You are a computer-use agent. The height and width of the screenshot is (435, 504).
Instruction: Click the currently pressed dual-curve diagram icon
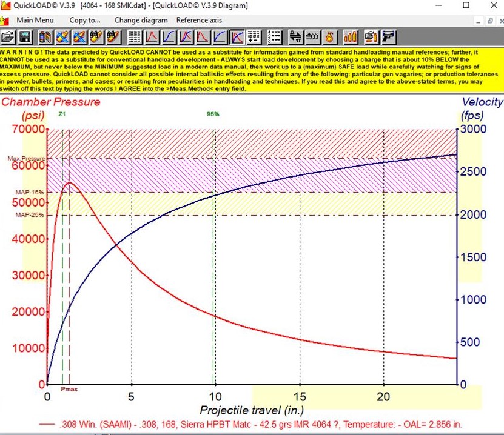[237, 37]
